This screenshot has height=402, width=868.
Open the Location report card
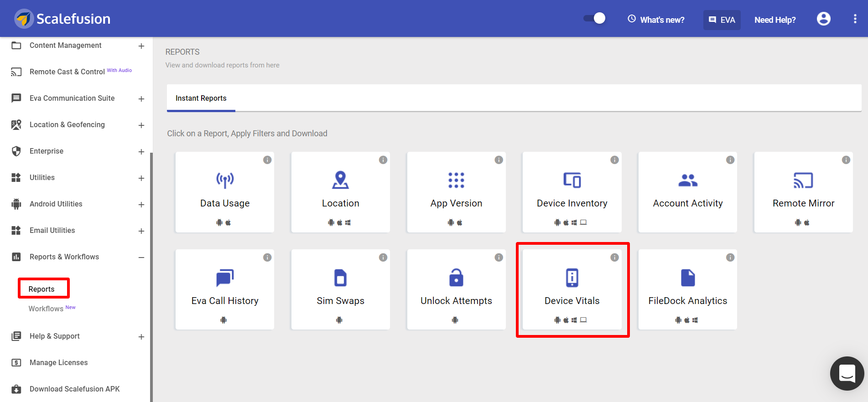[341, 192]
